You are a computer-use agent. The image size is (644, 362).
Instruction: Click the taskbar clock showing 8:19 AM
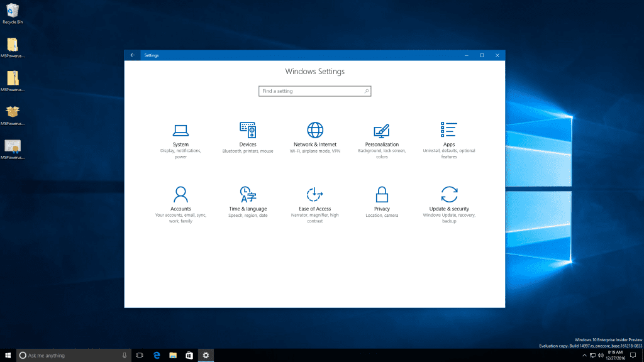pos(615,356)
